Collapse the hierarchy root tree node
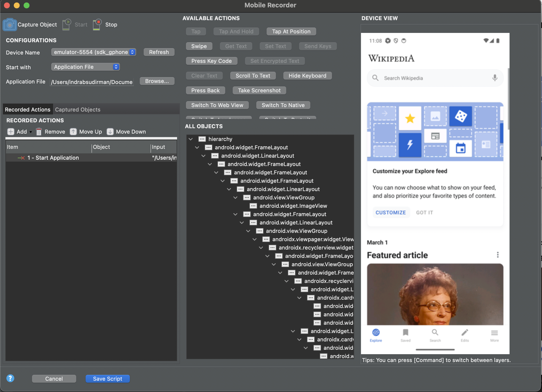Screen dimensions: 542x392 point(191,139)
